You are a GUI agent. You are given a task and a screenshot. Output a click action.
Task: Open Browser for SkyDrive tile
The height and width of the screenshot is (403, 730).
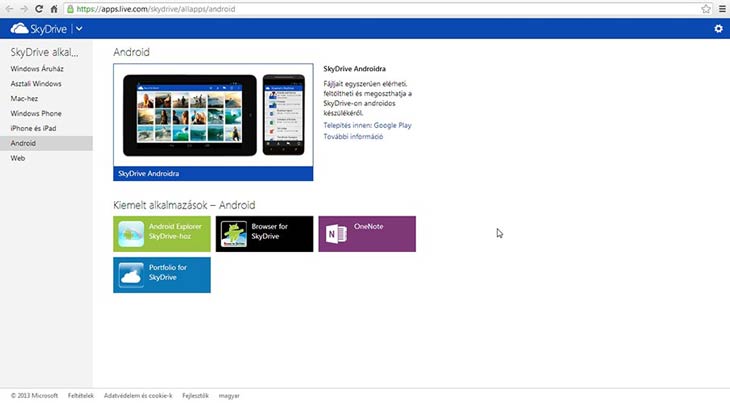[264, 233]
